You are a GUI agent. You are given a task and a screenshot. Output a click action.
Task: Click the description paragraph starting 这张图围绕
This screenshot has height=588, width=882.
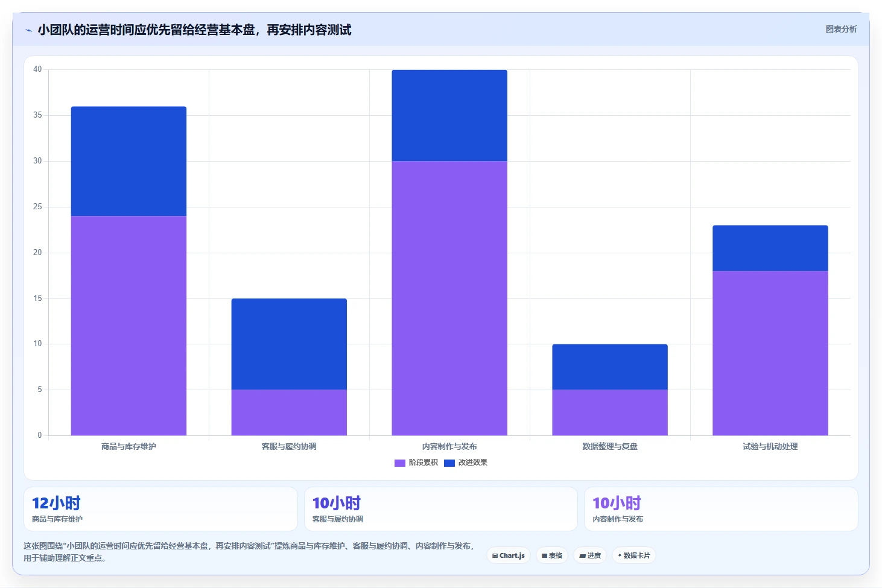coord(250,552)
